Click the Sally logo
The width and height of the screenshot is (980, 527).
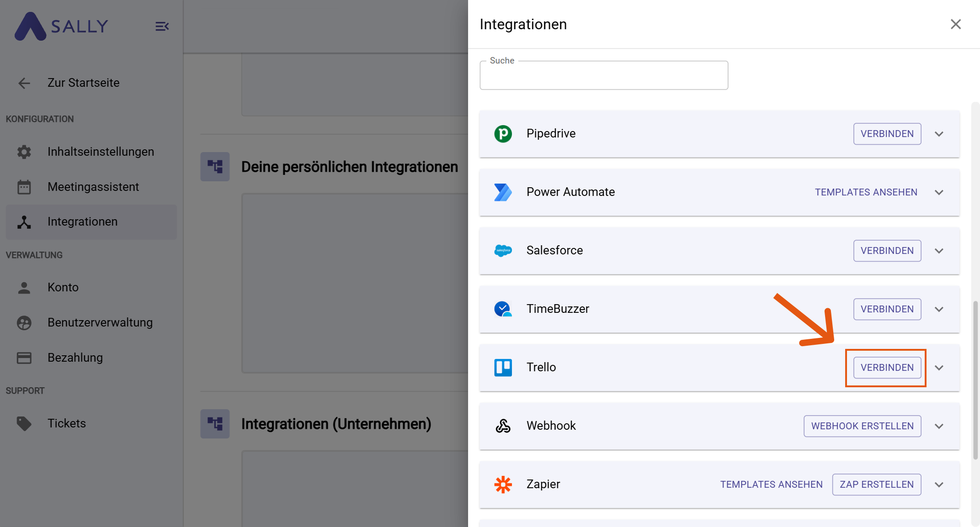(x=61, y=26)
